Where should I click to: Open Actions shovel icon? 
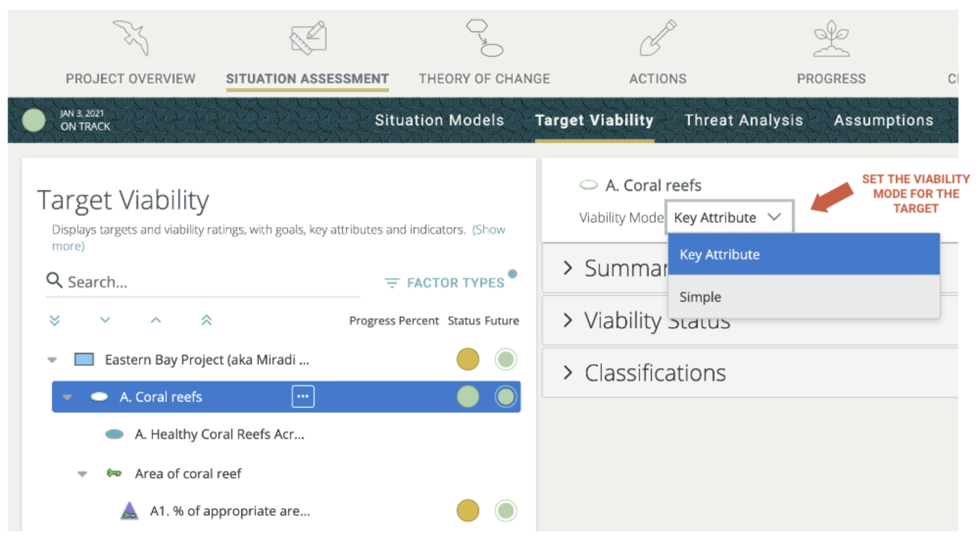click(658, 38)
